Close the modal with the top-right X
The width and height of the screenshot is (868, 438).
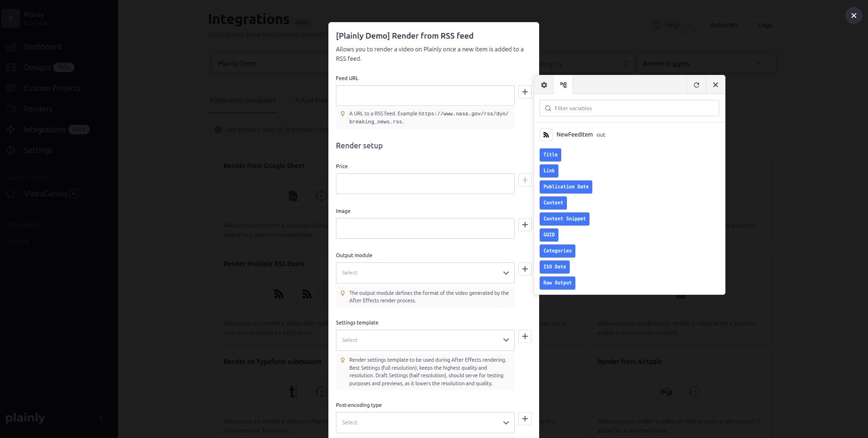[x=853, y=16]
